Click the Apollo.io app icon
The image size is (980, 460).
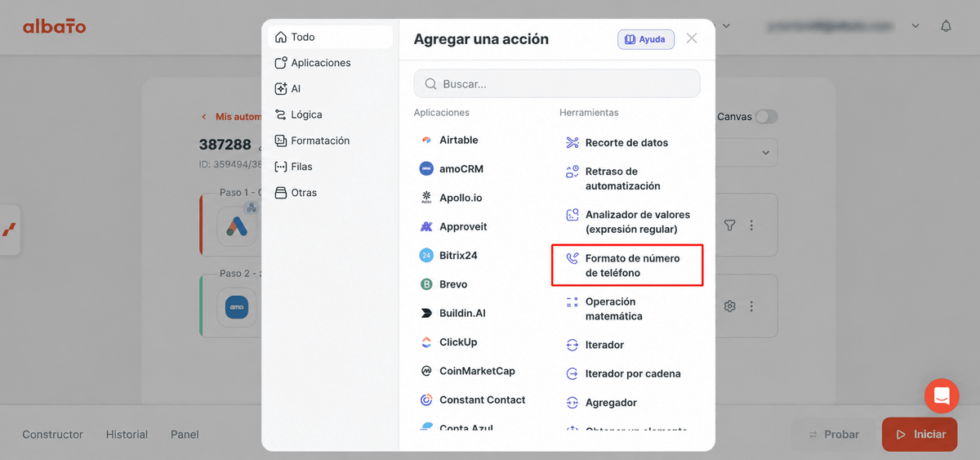[x=426, y=198]
